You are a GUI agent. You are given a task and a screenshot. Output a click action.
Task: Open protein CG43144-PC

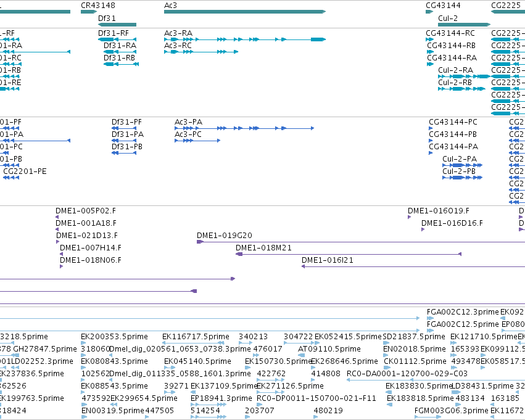click(x=453, y=122)
